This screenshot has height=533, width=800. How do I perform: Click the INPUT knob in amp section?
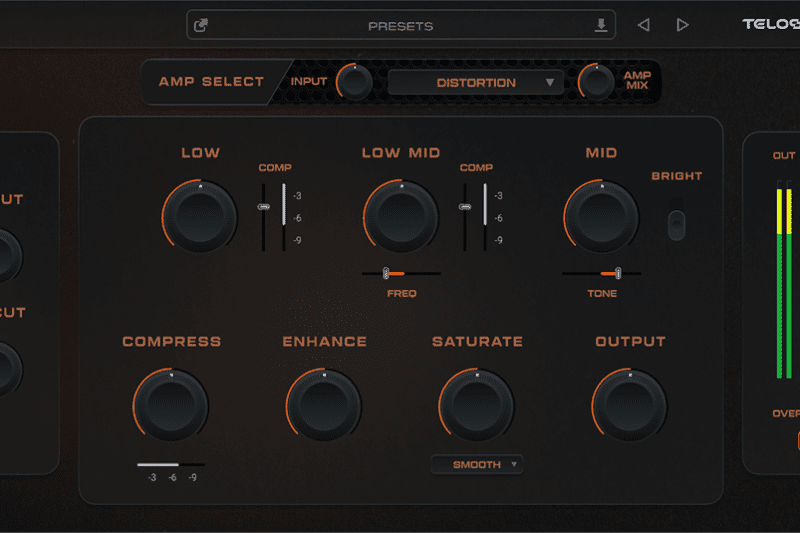tap(355, 82)
